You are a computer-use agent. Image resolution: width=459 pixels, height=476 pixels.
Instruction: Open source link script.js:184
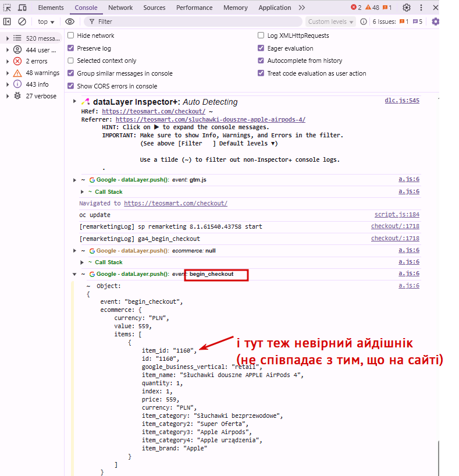[x=397, y=215]
